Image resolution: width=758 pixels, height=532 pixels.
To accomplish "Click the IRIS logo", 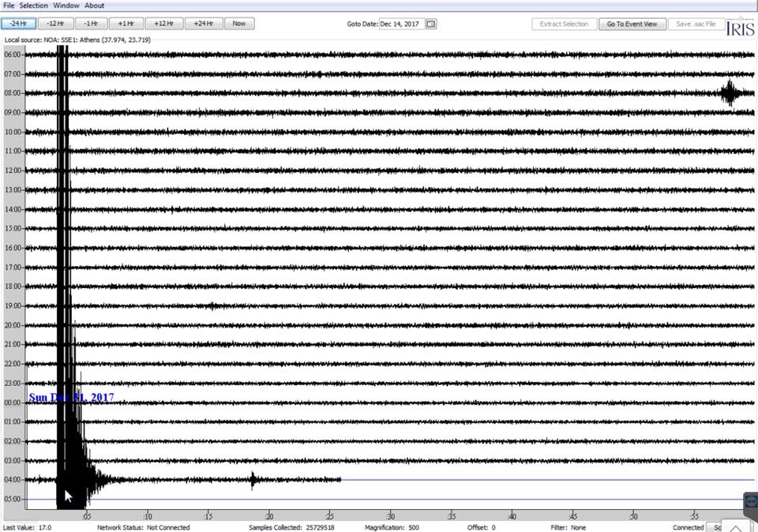I will click(740, 28).
